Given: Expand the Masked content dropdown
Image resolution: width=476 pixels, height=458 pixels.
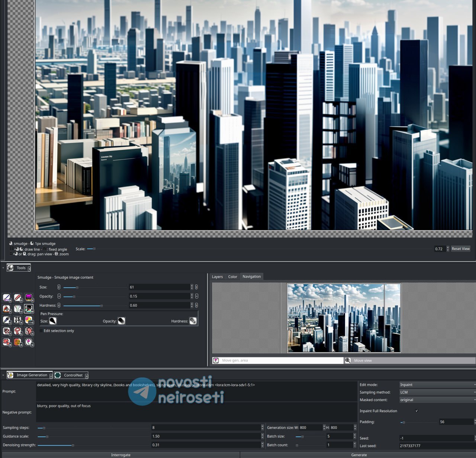Looking at the screenshot, I should [x=437, y=400].
